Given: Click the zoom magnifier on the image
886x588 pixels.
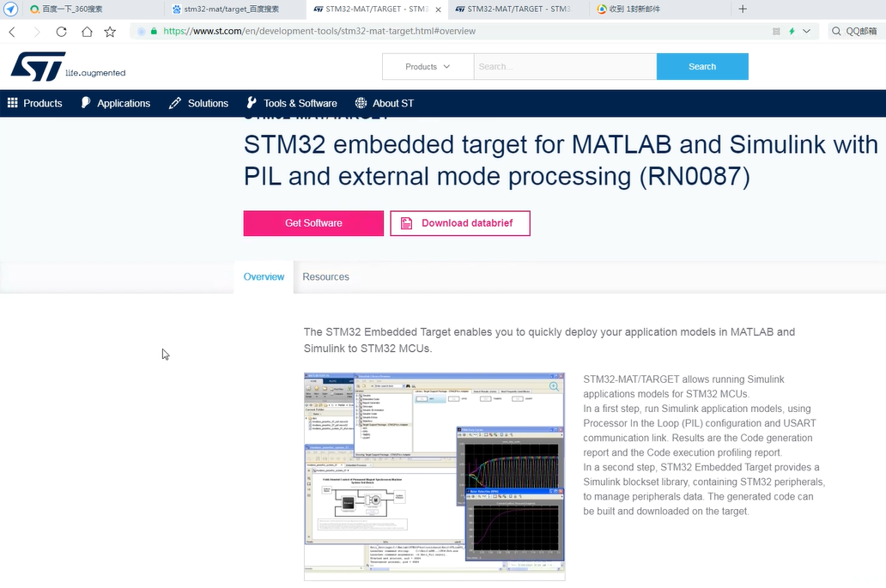Looking at the screenshot, I should (x=554, y=386).
